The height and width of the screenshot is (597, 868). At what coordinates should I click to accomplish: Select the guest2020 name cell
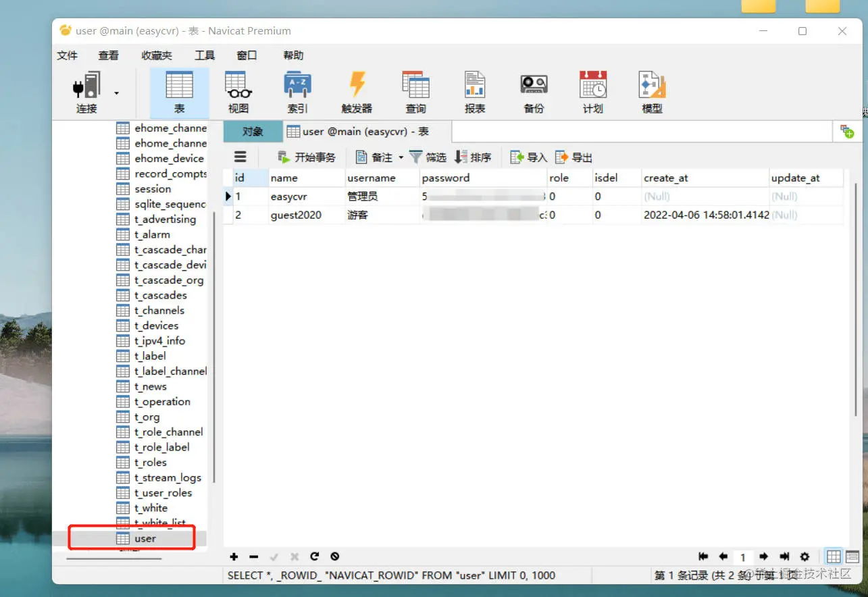click(x=306, y=215)
